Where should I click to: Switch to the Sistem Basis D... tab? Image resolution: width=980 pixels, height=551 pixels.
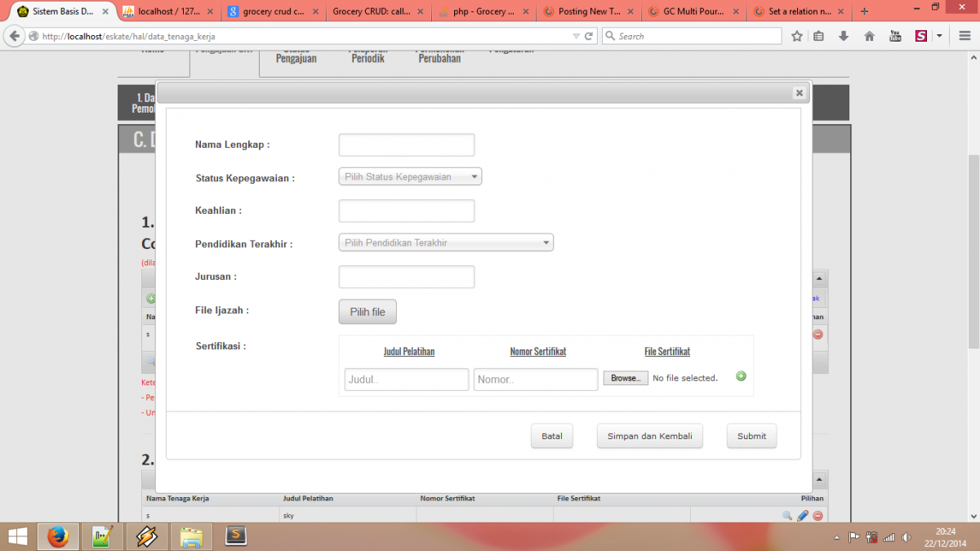coord(62,11)
